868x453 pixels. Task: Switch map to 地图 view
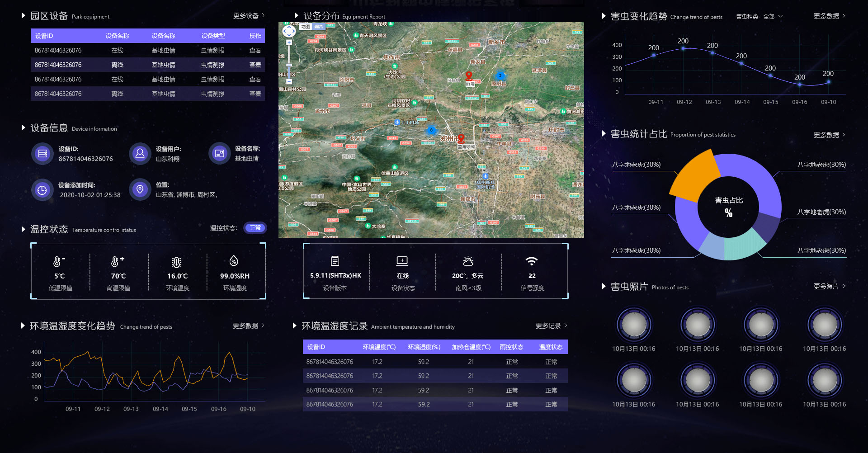click(x=306, y=27)
